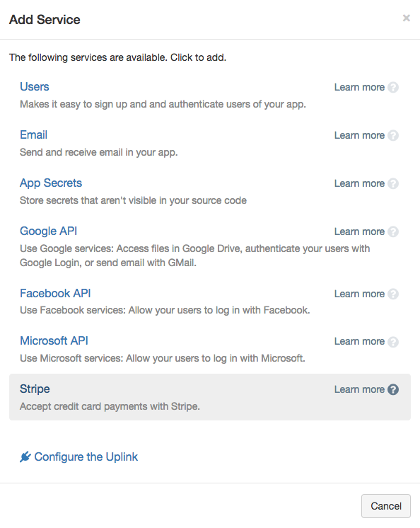Choose the Facebook API service
This screenshot has width=420, height=528.
[55, 293]
